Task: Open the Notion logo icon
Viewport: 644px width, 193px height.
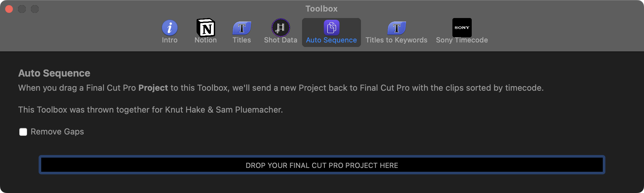Action: (206, 28)
